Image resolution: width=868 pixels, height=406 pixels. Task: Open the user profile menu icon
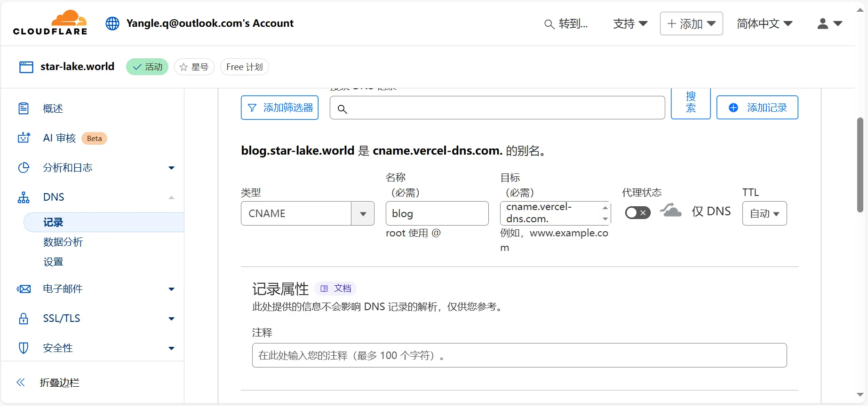point(829,23)
